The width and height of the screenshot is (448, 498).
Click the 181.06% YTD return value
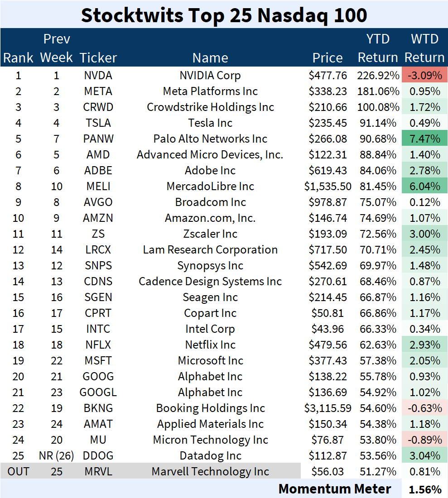378,91
